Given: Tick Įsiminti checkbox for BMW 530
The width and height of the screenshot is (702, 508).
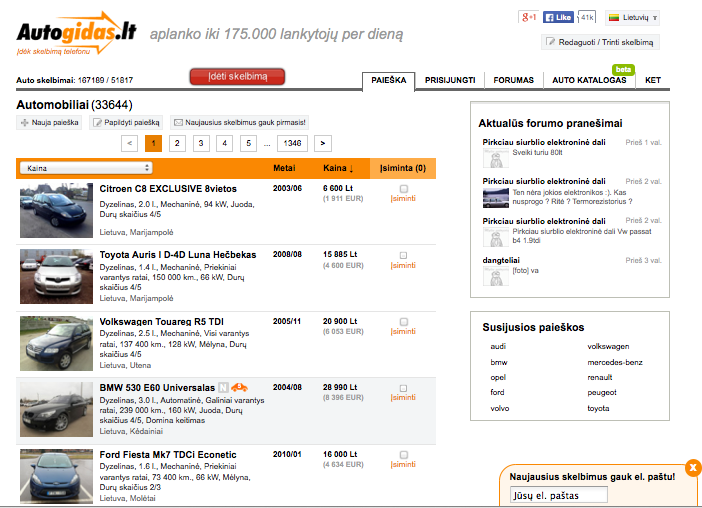Looking at the screenshot, I should click(x=404, y=388).
